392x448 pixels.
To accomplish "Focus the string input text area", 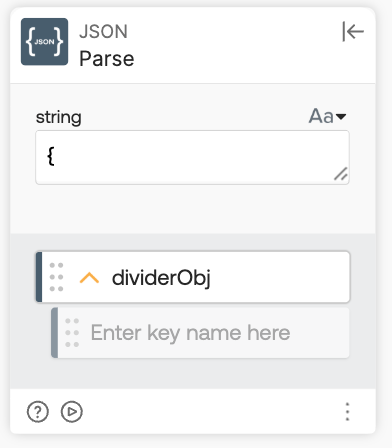I will click(192, 157).
